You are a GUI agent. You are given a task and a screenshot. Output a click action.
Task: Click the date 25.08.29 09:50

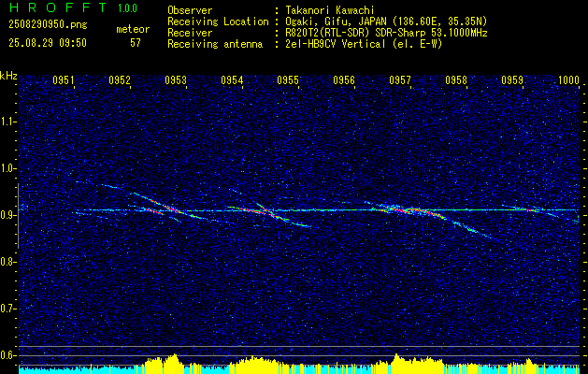[48, 43]
